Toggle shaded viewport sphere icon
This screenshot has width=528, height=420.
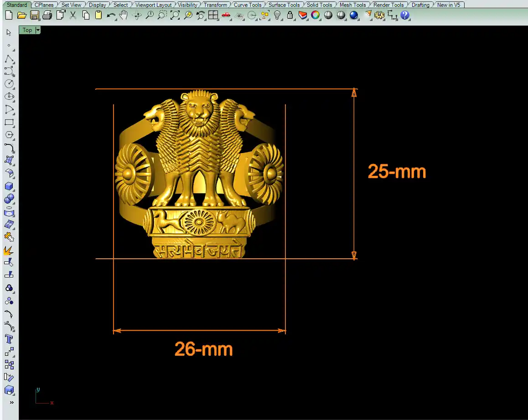(x=328, y=15)
